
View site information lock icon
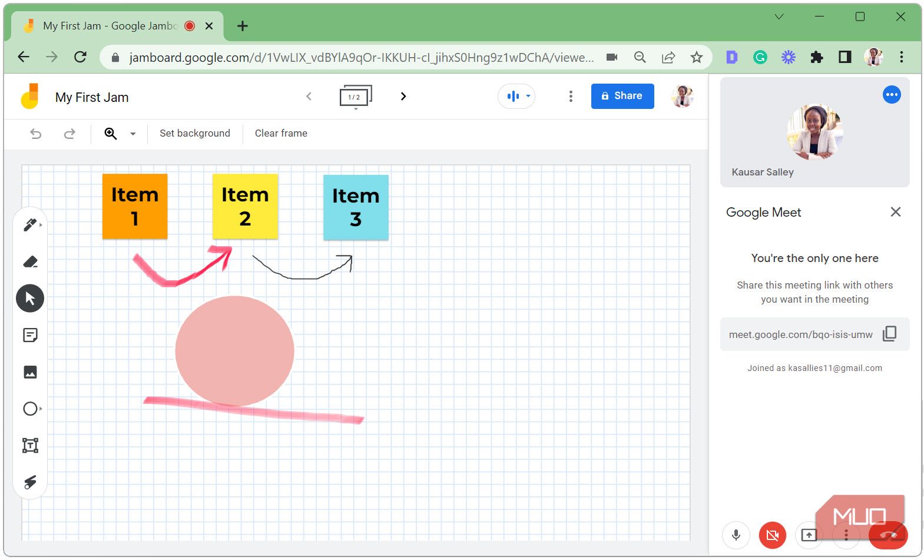pyautogui.click(x=115, y=57)
